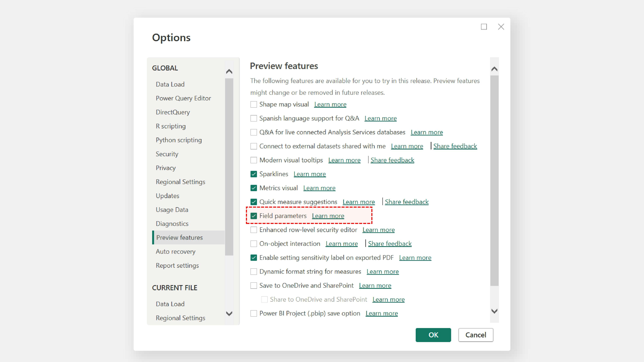The height and width of the screenshot is (362, 644).
Task: Go to Report settings section
Action: click(177, 266)
